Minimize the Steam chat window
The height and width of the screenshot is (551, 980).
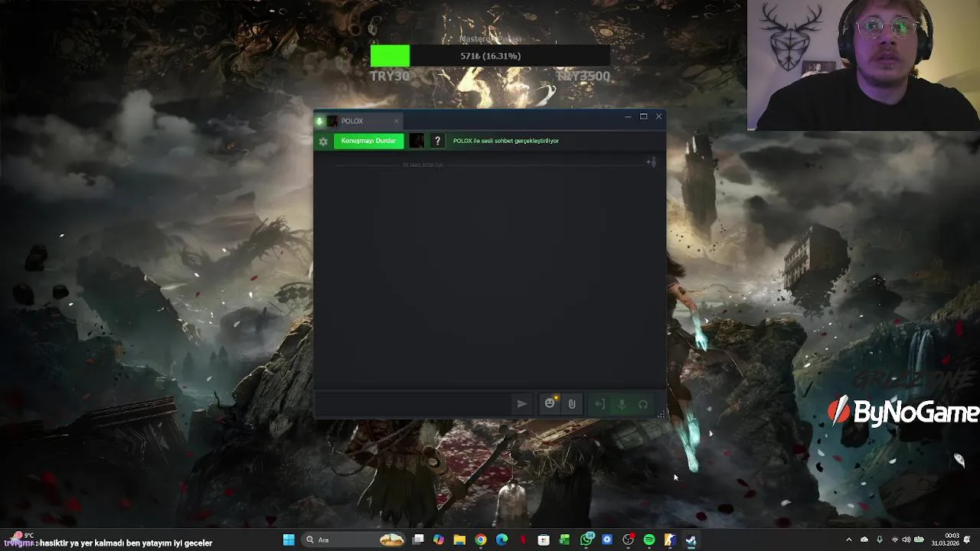[628, 116]
